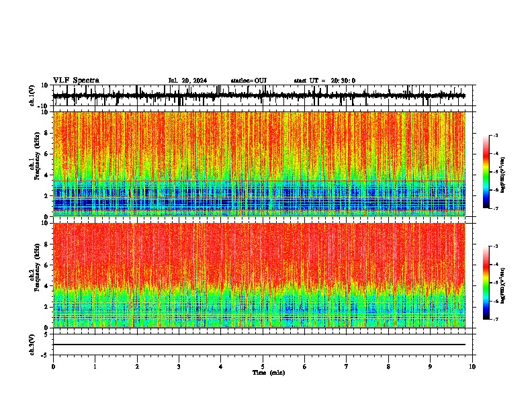Click the ch.2 color scale log(PSD) unit label
Screen dimensions: 532x411
tap(503, 285)
